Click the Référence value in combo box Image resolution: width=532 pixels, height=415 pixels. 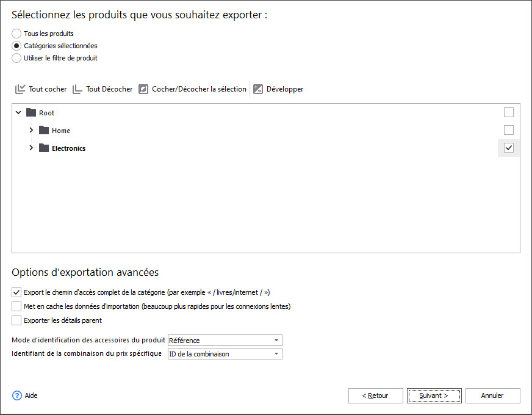(185, 341)
